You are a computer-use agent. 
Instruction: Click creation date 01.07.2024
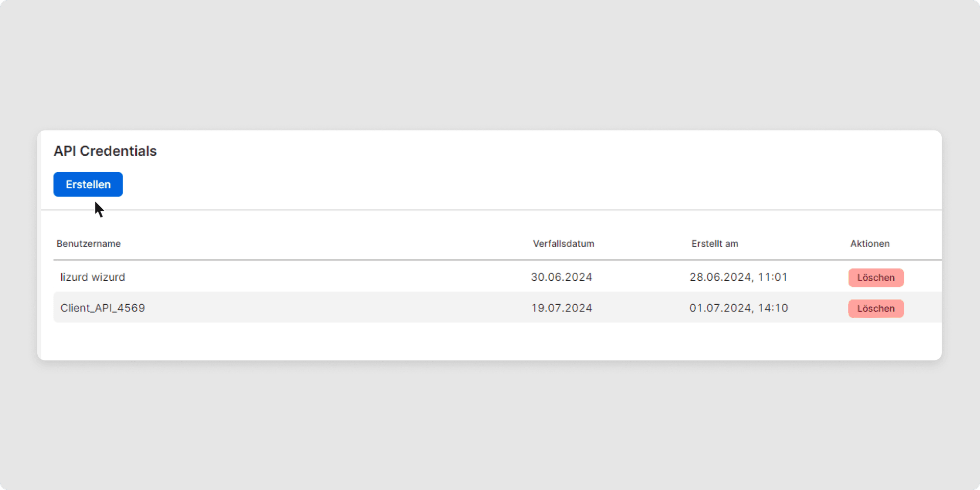720,308
